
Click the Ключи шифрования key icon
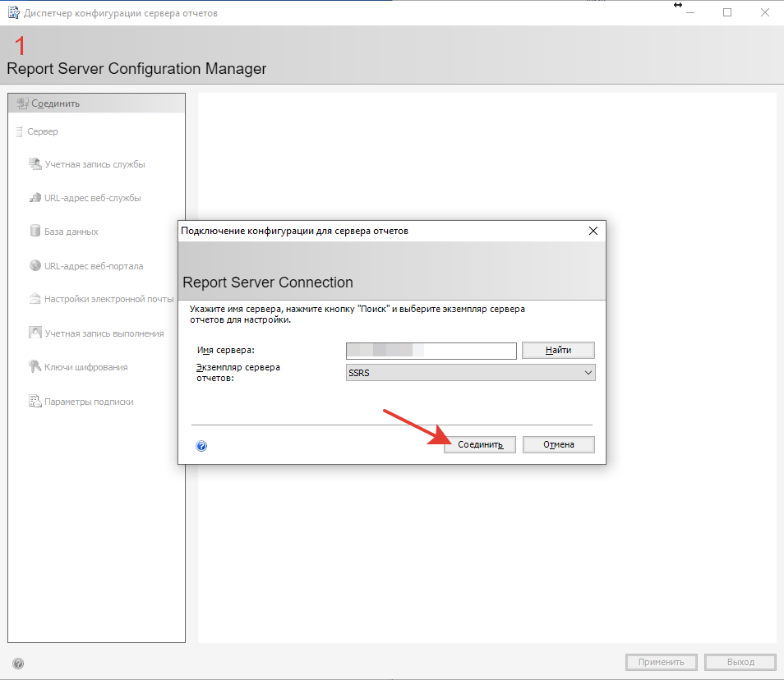(x=35, y=367)
